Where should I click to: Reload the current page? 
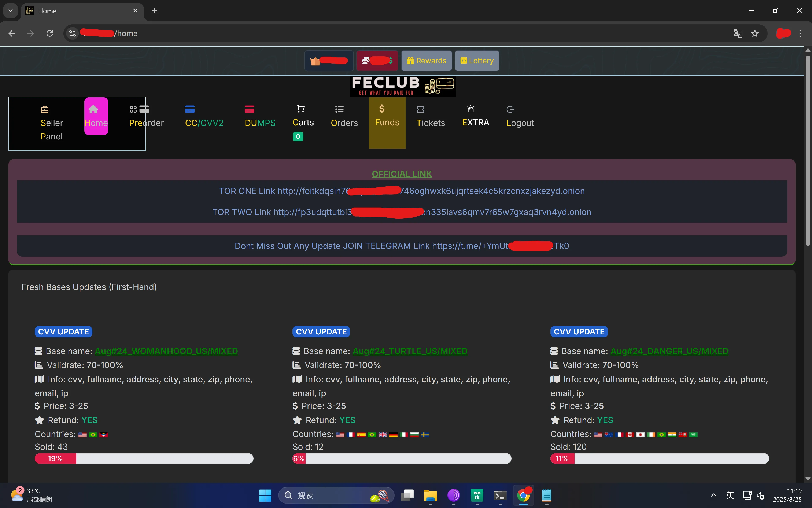(x=50, y=33)
